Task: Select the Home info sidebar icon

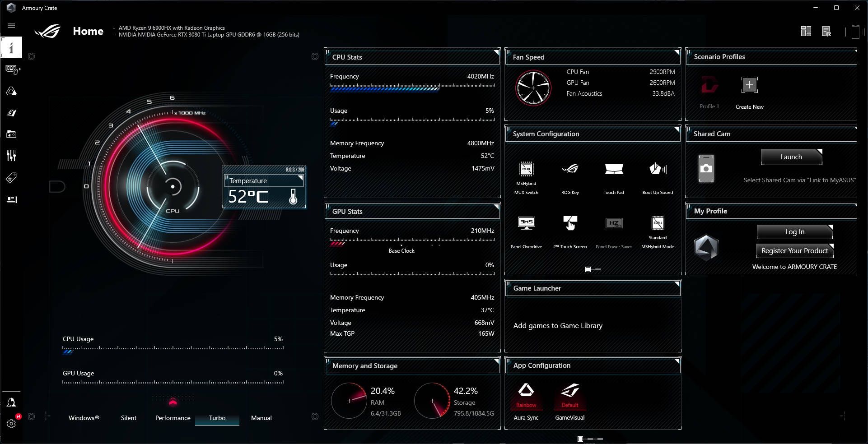Action: [x=11, y=47]
